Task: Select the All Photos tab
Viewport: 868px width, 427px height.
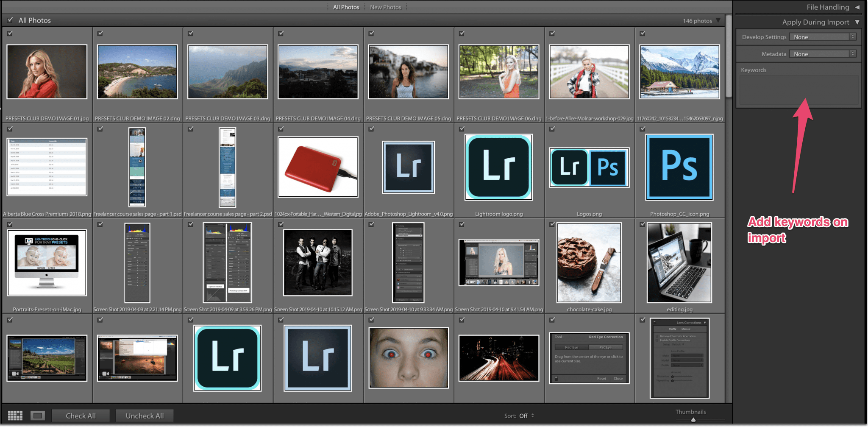Action: tap(345, 7)
